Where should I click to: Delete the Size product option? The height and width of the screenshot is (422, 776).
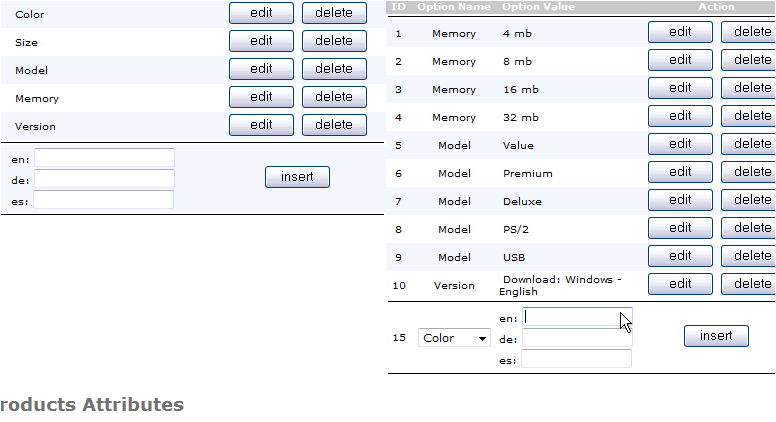tap(334, 41)
